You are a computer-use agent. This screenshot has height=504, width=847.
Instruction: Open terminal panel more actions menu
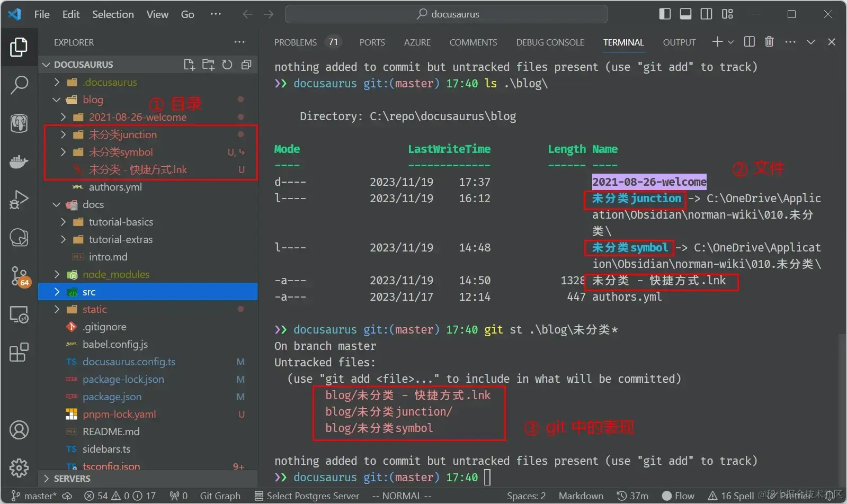(x=790, y=42)
